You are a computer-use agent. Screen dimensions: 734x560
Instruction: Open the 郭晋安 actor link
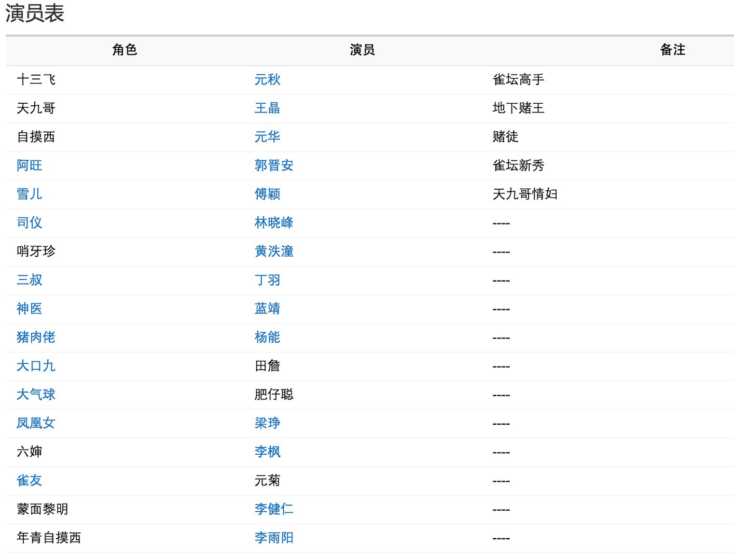pyautogui.click(x=274, y=165)
